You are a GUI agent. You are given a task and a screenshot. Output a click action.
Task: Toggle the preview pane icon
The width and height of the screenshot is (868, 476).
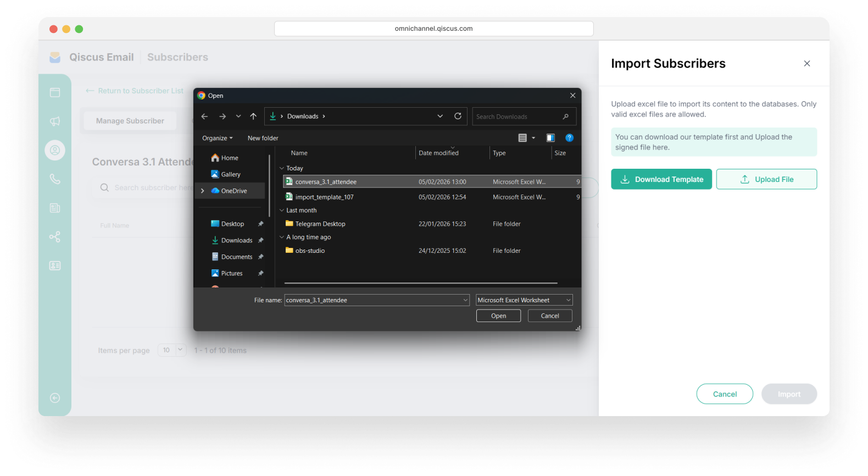[550, 138]
